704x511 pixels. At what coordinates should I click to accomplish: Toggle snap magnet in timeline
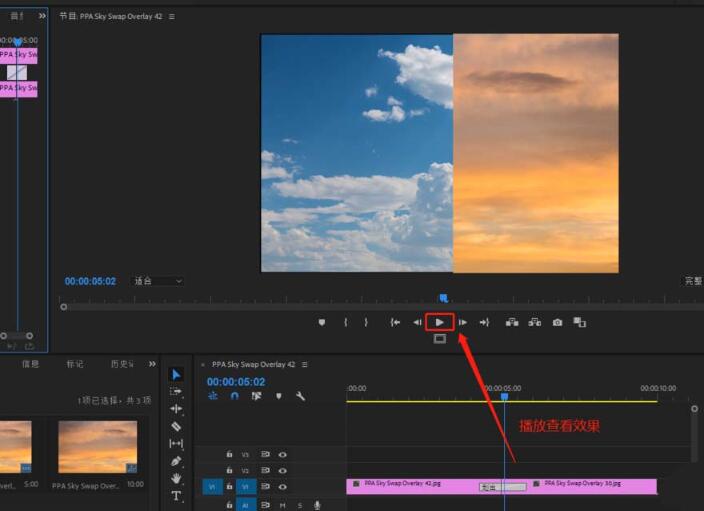(234, 396)
